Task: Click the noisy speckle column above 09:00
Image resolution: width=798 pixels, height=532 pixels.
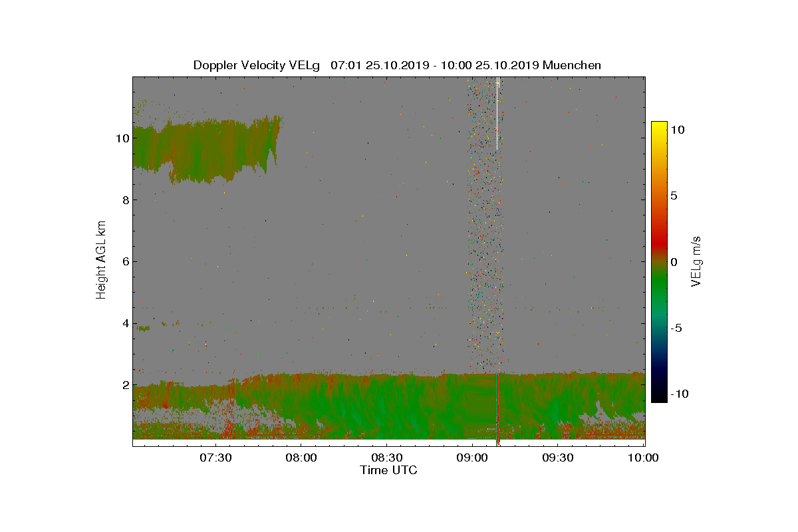Action: point(485,223)
